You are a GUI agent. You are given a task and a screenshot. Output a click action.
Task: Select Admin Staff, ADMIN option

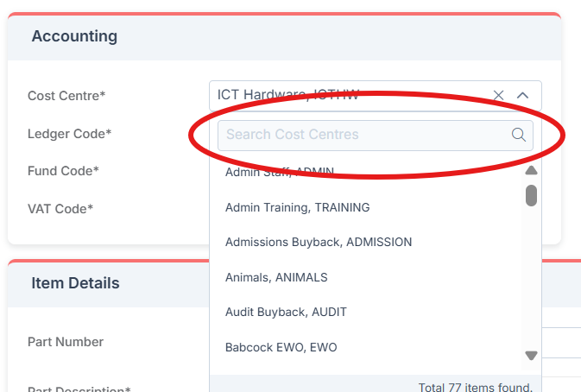[x=280, y=173]
